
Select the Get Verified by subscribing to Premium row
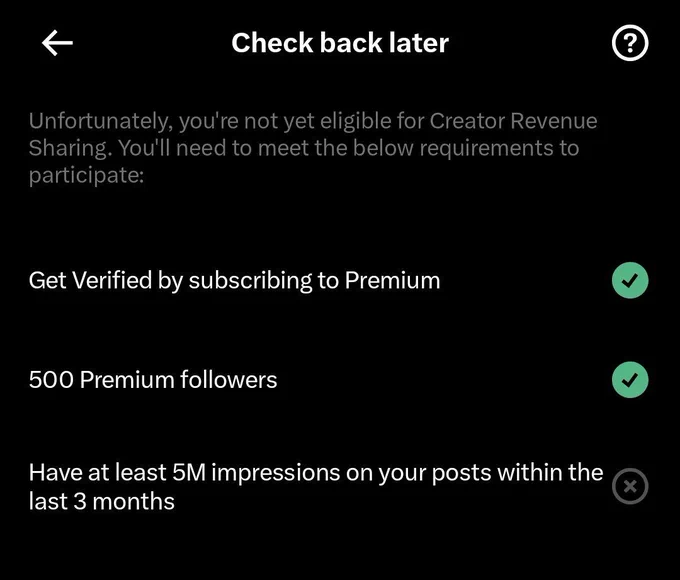338,280
